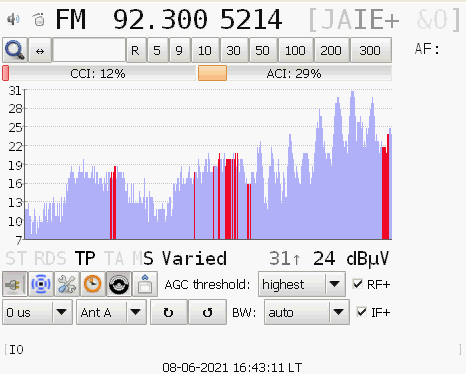Viewport: 466px width, 374px height.
Task: Open the blue antenna pattern tool
Action: click(x=41, y=284)
